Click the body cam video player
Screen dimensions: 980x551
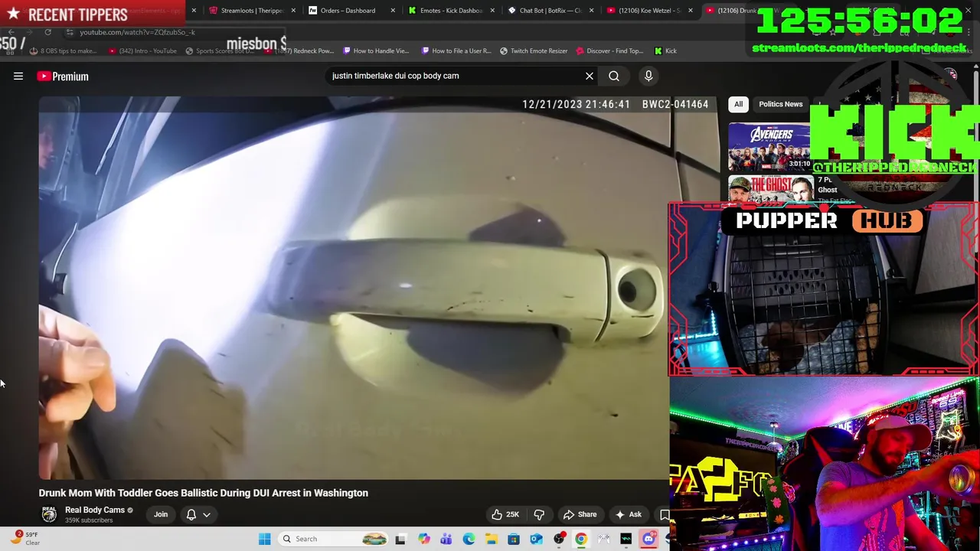pyautogui.click(x=354, y=288)
